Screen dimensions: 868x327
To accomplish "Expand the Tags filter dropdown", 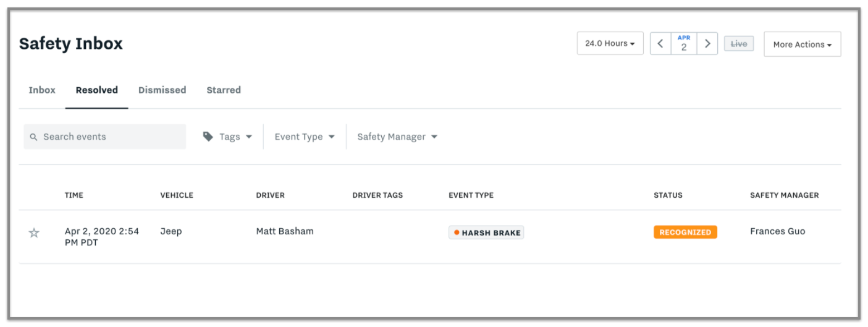I will point(227,137).
